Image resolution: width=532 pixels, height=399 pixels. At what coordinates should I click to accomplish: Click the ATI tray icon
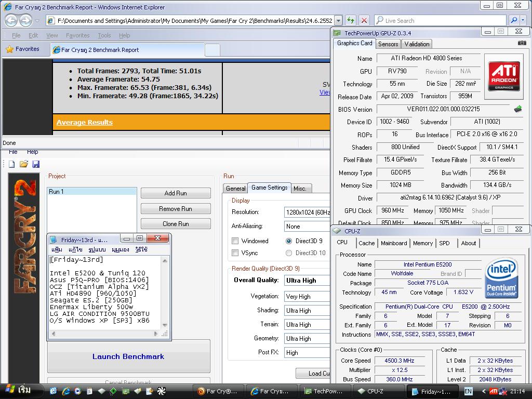(494, 391)
